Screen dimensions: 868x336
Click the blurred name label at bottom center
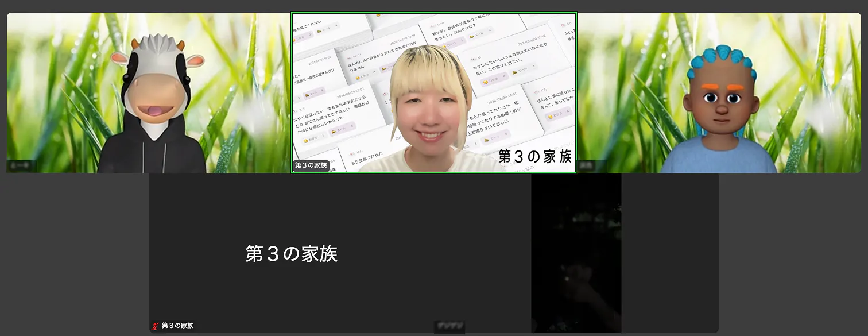[449, 326]
